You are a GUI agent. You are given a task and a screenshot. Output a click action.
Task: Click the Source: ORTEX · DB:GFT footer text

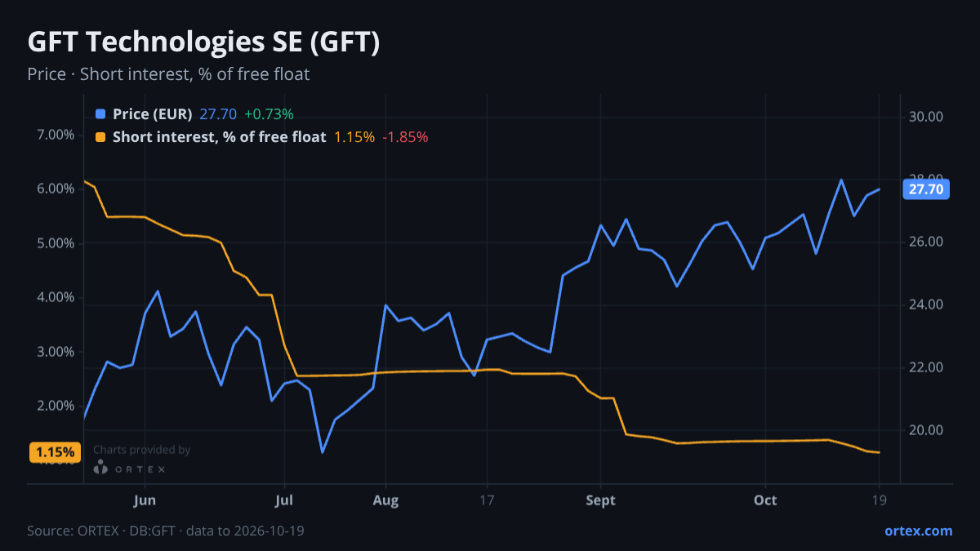pos(167,531)
